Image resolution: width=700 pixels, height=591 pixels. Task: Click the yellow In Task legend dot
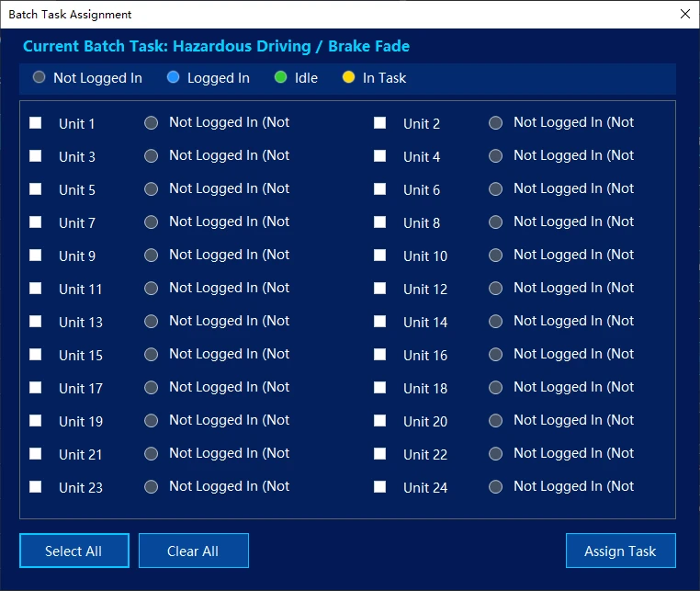(x=348, y=77)
